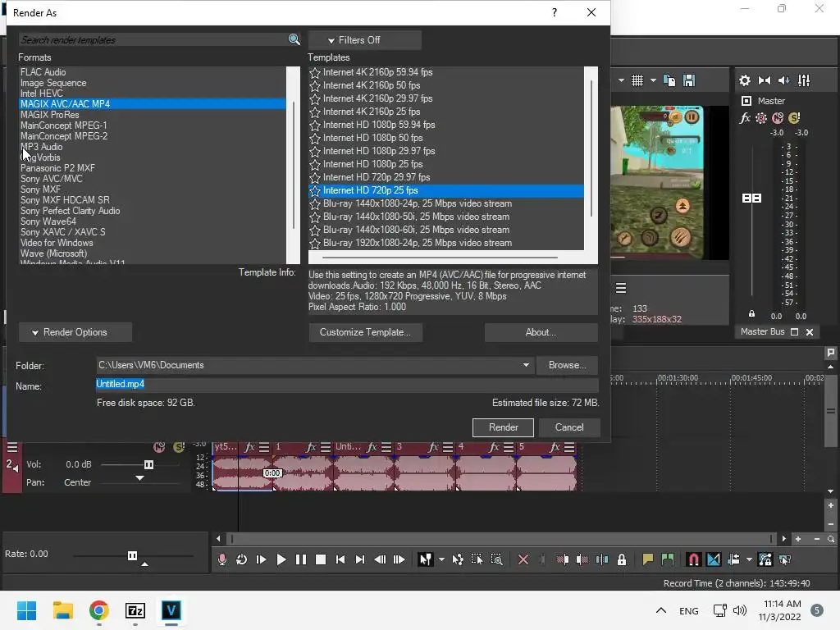Toggle loop playback icon in transport bar
Viewport: 840px width, 630px height.
(x=242, y=559)
